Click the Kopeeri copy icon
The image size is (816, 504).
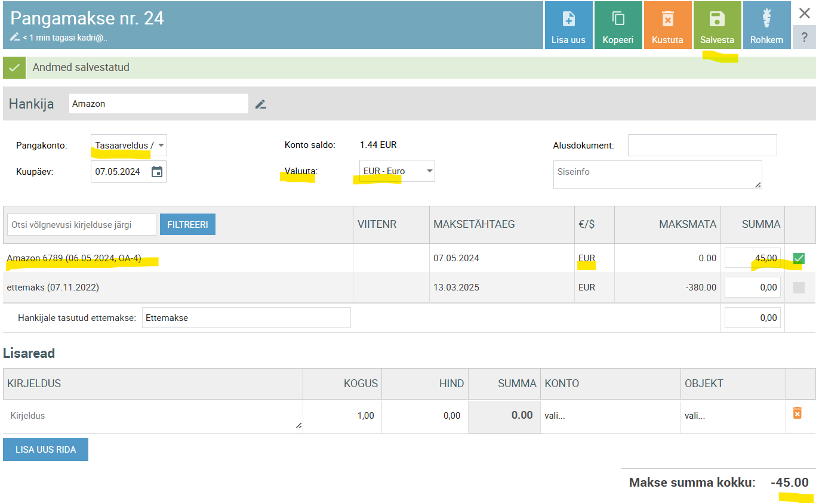pos(618,20)
